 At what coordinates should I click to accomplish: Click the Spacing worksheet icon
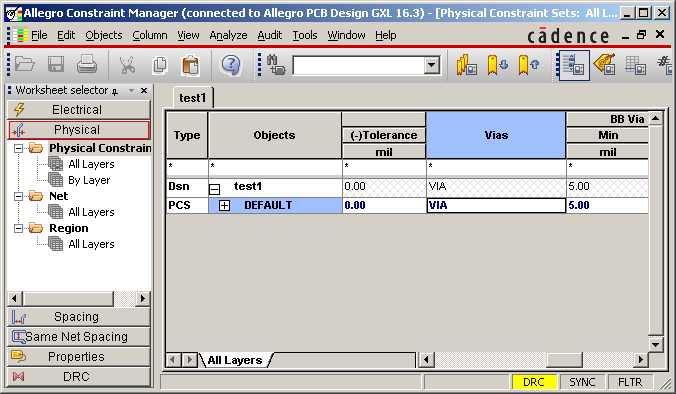pos(19,317)
